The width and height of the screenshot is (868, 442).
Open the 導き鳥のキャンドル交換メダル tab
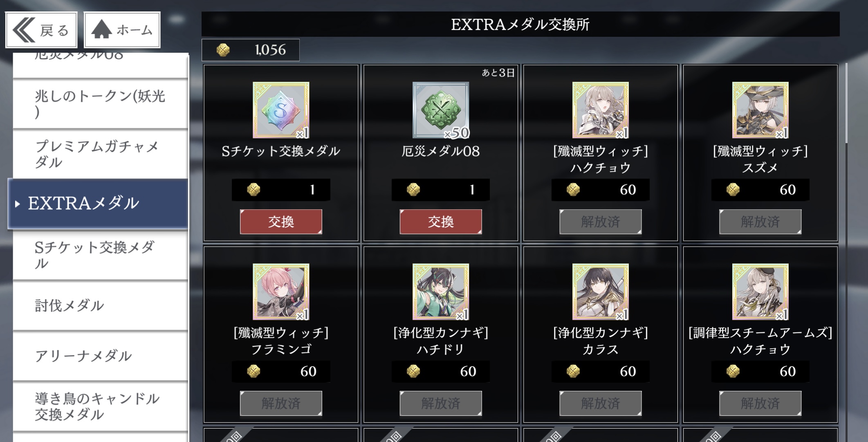click(x=100, y=406)
